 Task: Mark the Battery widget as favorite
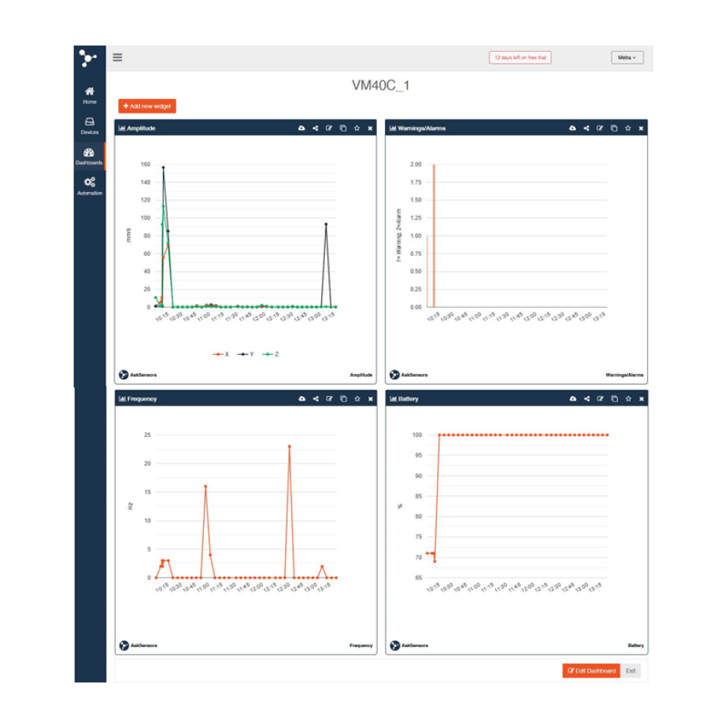pos(627,399)
